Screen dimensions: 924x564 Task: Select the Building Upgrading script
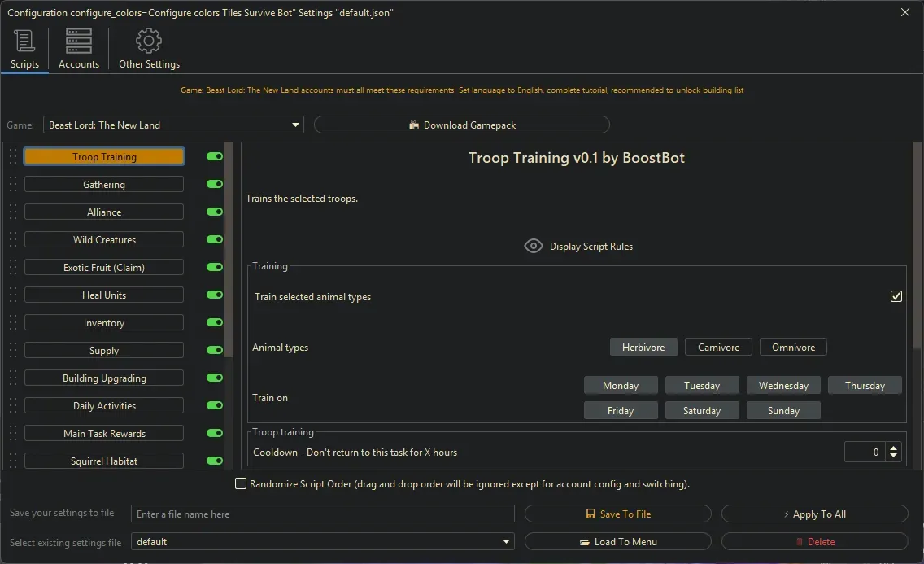(x=104, y=378)
